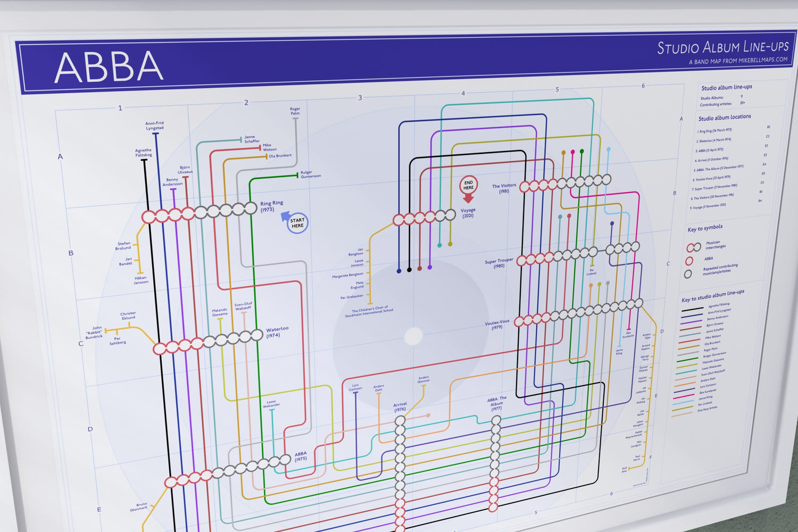798x532 pixels.
Task: Click the first red station circle at Waterloo
Action: pyautogui.click(x=160, y=349)
